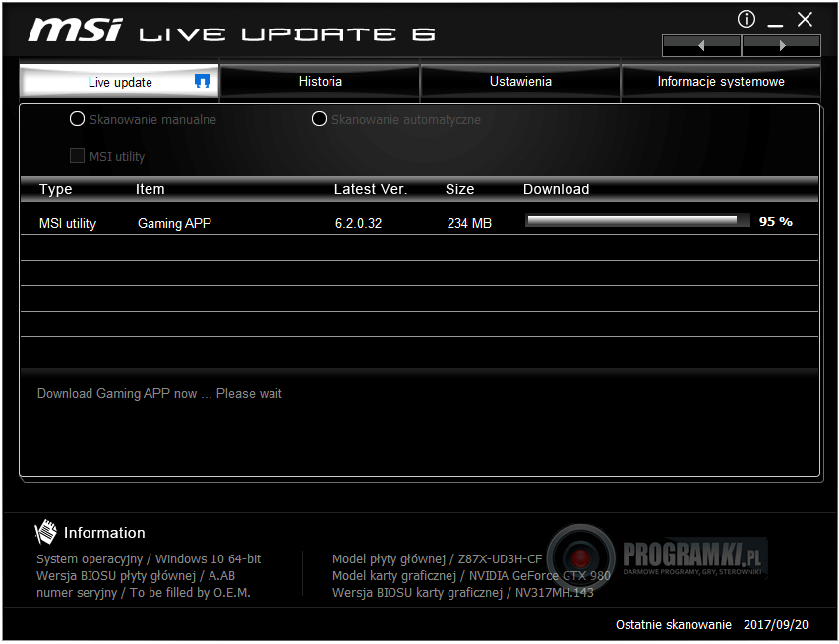Click the 'Download Gaming APP now' status message
Screen dimensions: 839x644
pyautogui.click(x=159, y=393)
